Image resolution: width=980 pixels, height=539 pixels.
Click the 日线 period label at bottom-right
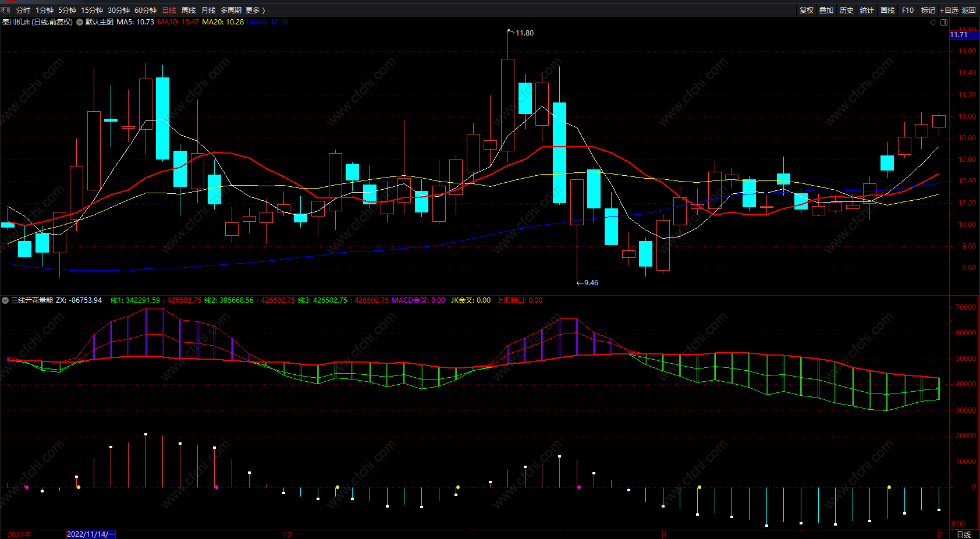(x=964, y=534)
